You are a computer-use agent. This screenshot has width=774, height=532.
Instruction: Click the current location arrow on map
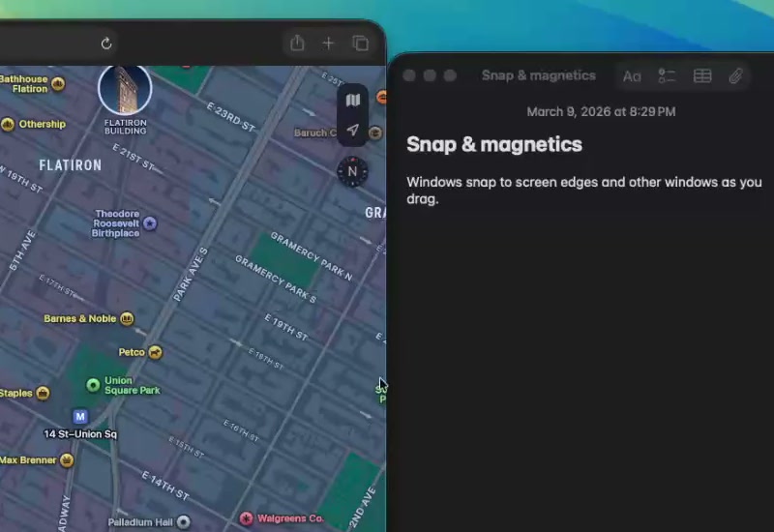(x=352, y=130)
